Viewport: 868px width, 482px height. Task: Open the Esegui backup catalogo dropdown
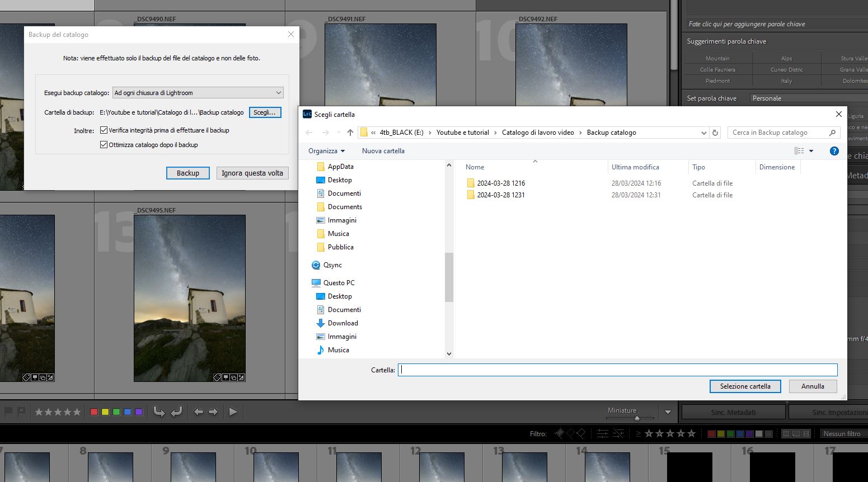pos(198,93)
